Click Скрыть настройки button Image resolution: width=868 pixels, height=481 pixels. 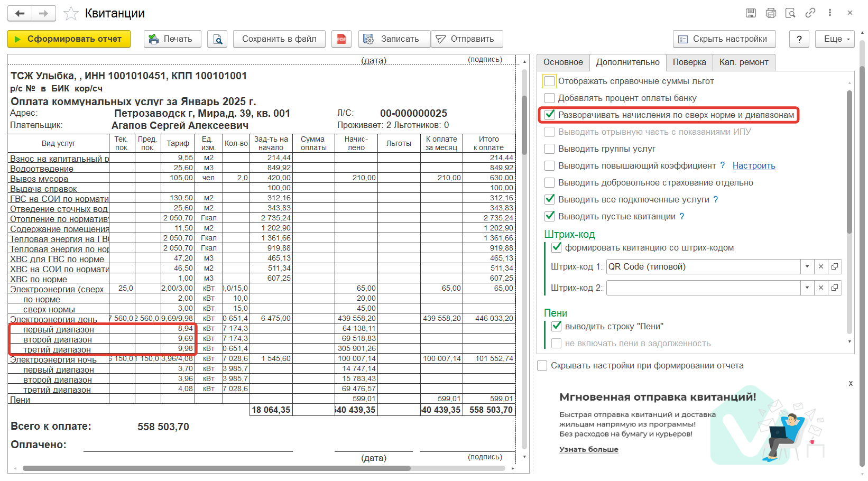[724, 39]
